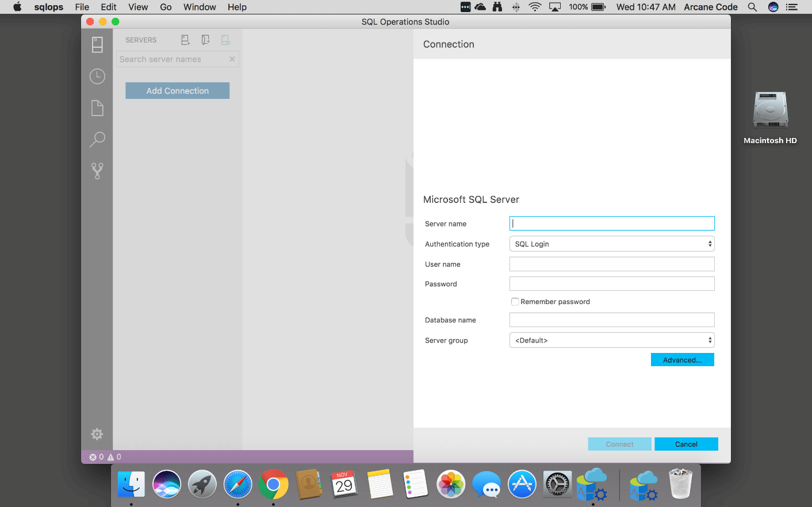Open App Store from the dock
Screen dimensions: 812x507
pos(522,485)
